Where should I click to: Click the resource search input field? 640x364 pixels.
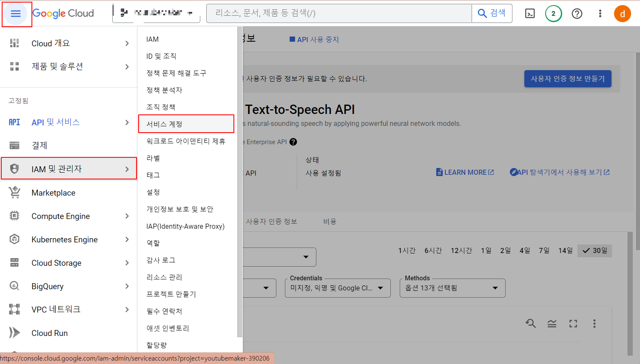pos(339,13)
